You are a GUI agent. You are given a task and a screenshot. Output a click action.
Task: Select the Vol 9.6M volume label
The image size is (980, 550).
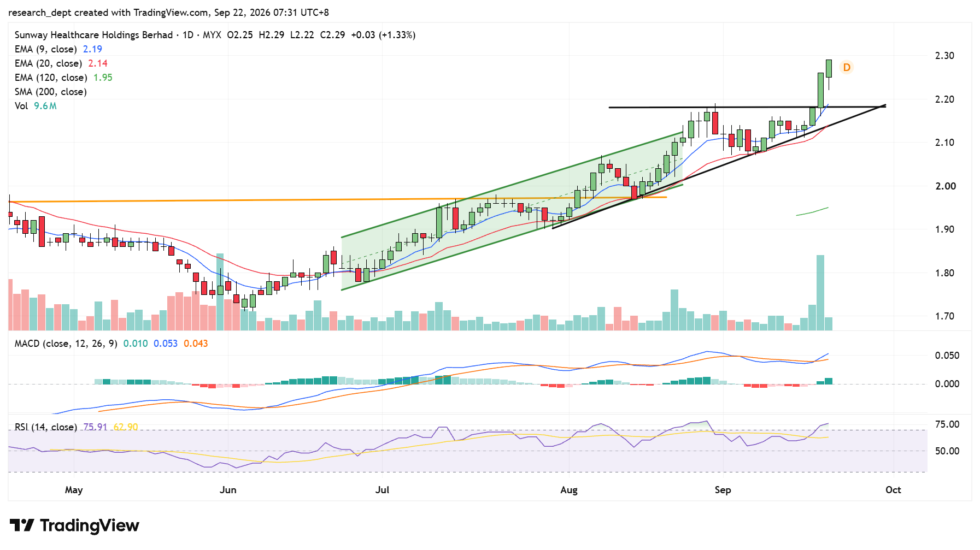tap(36, 106)
